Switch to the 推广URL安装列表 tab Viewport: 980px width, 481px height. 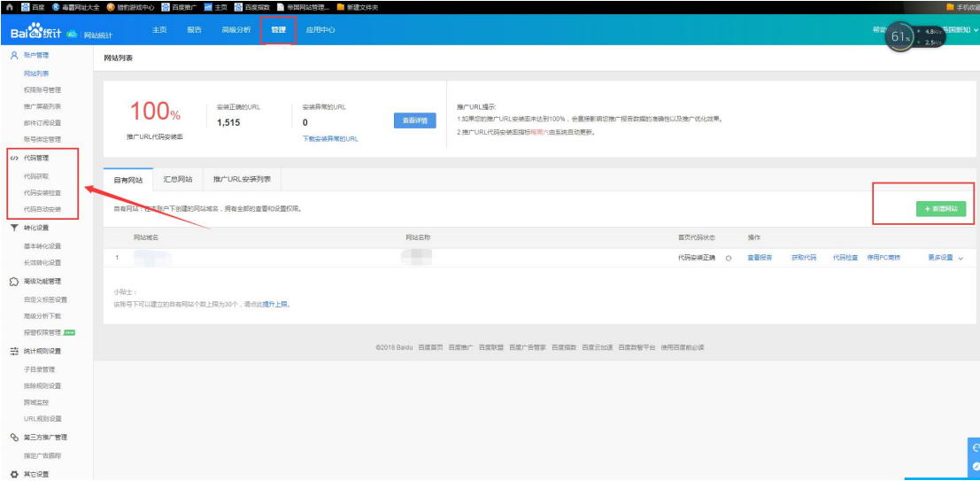coord(242,179)
